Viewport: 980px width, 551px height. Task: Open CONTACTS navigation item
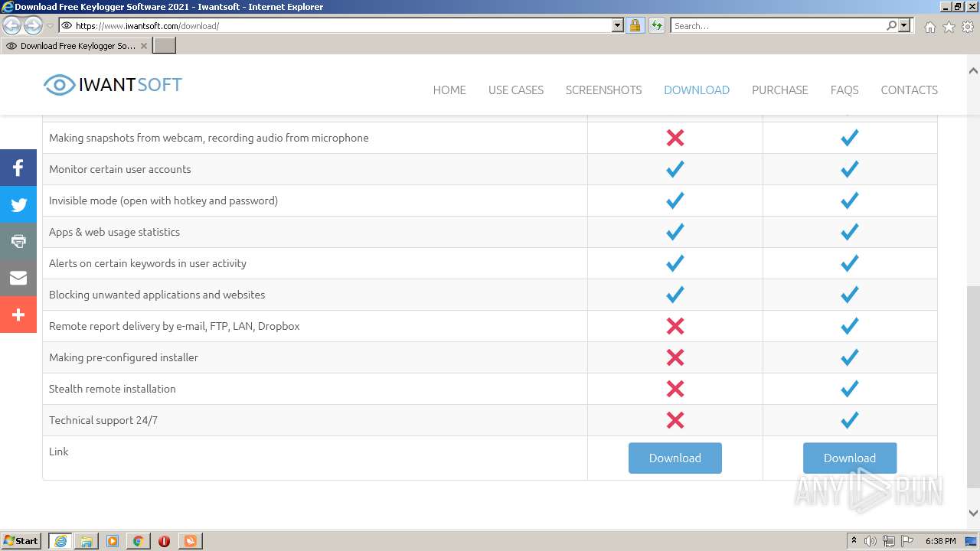point(909,90)
